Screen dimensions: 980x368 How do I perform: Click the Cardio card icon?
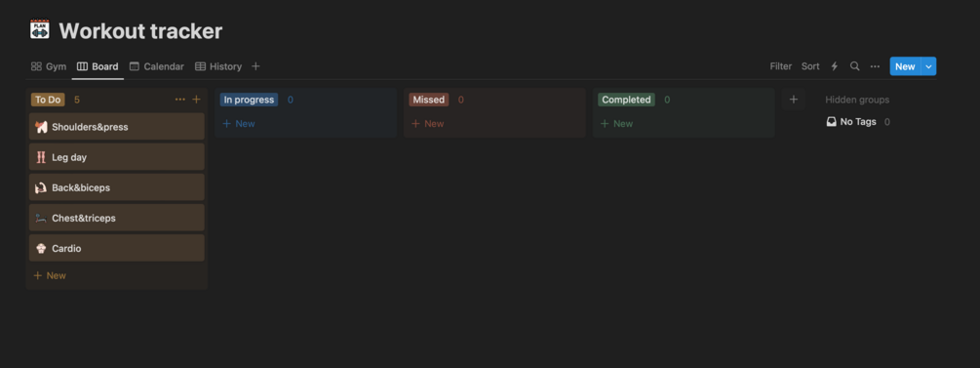(x=41, y=249)
